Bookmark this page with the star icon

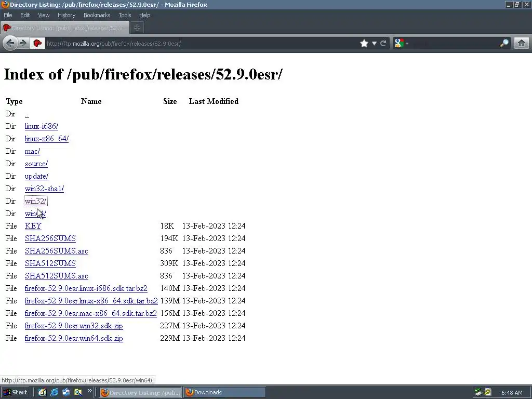click(x=364, y=44)
